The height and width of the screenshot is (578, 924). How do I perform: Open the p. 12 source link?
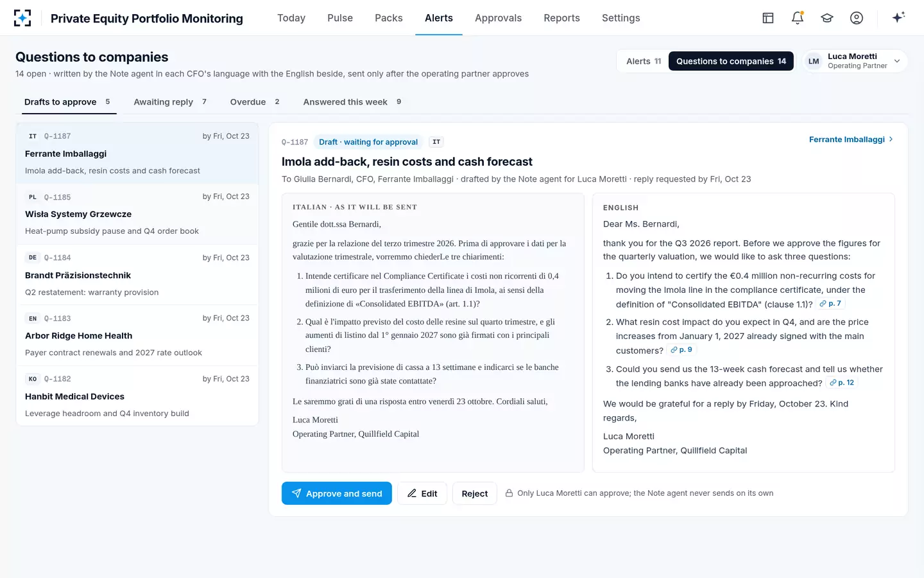pos(842,383)
